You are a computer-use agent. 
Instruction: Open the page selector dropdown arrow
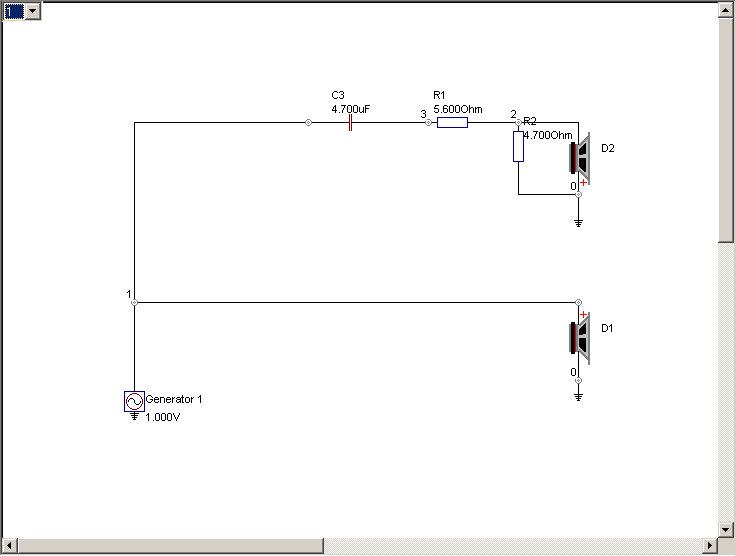(x=33, y=11)
